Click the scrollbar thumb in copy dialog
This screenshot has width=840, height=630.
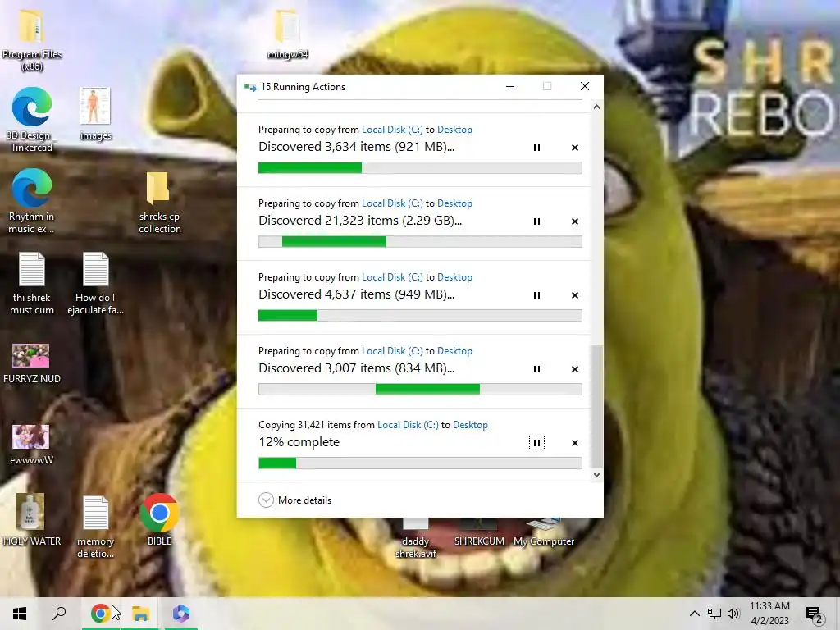[596, 406]
